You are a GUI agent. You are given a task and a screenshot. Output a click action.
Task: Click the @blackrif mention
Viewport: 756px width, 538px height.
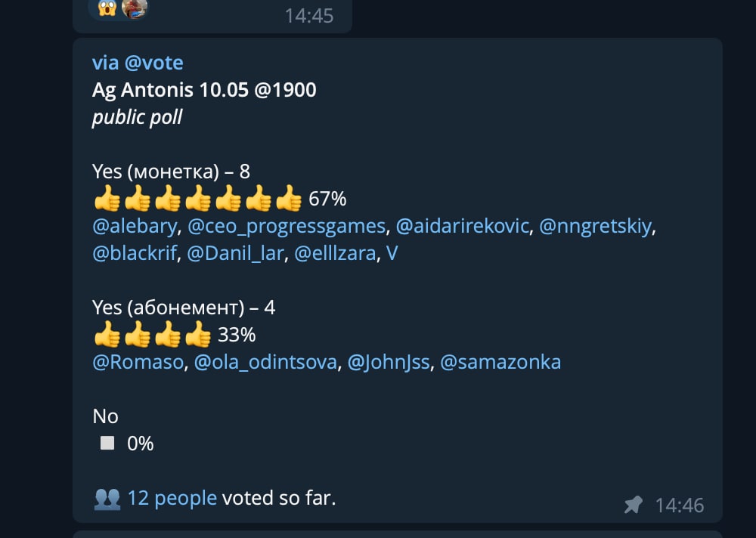pyautogui.click(x=134, y=254)
